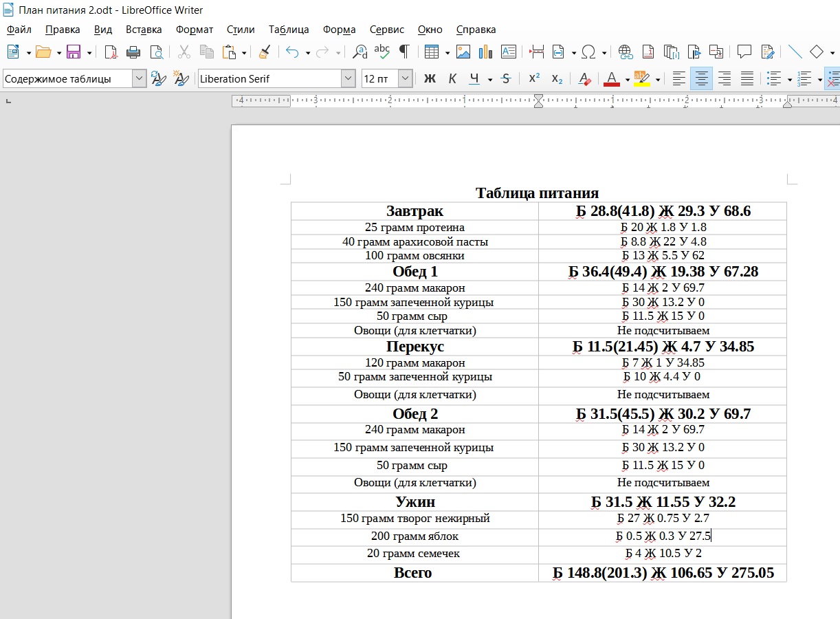Expand font name dropdown list
The image size is (840, 619).
[349, 79]
